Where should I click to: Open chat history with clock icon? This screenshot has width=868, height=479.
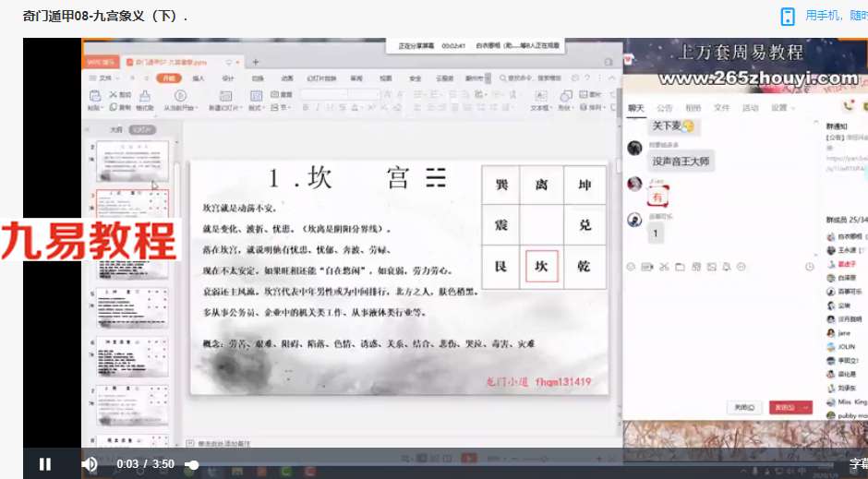[809, 267]
